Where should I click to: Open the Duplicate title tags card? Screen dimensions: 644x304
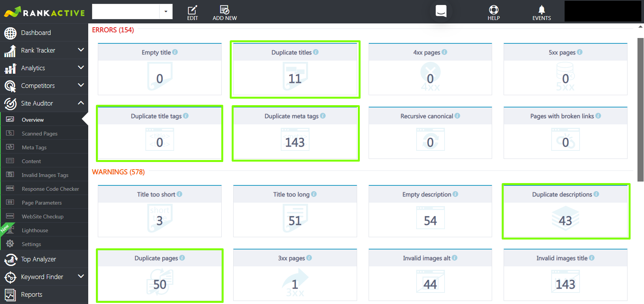point(160,133)
